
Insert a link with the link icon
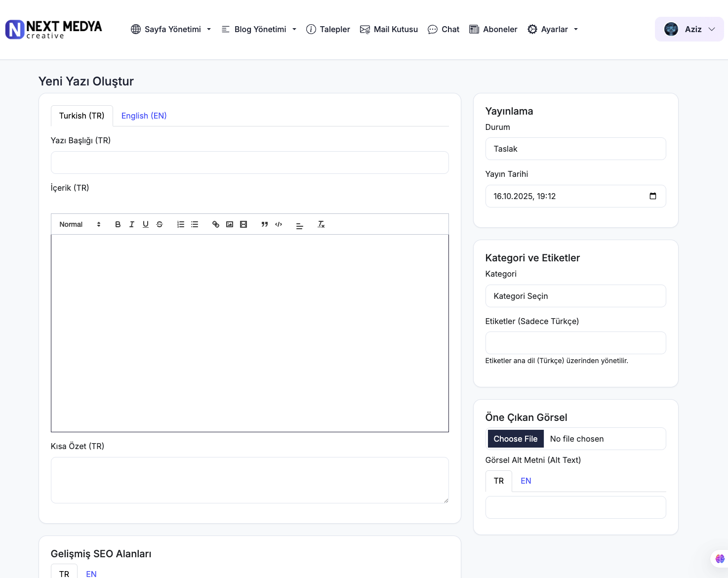coord(216,224)
